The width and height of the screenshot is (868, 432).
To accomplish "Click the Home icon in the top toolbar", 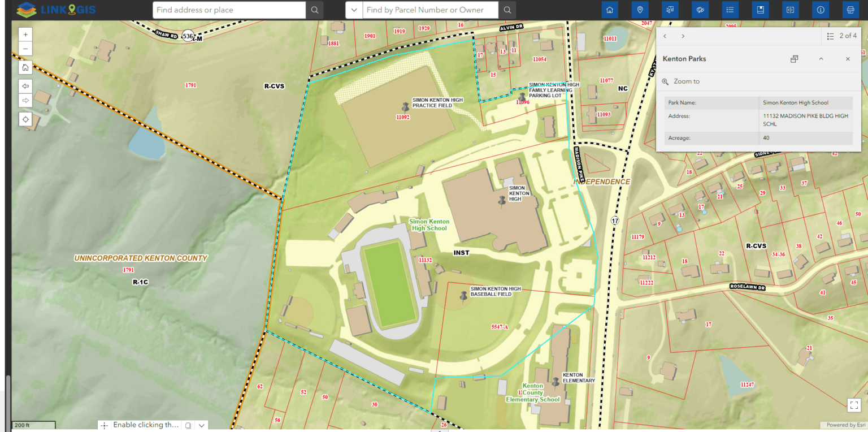I will 610,10.
